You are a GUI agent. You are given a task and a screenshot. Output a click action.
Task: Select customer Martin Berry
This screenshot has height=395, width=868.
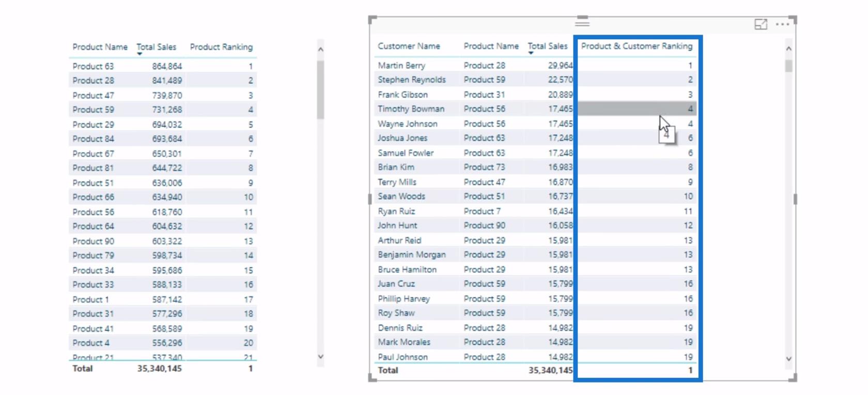pyautogui.click(x=401, y=66)
